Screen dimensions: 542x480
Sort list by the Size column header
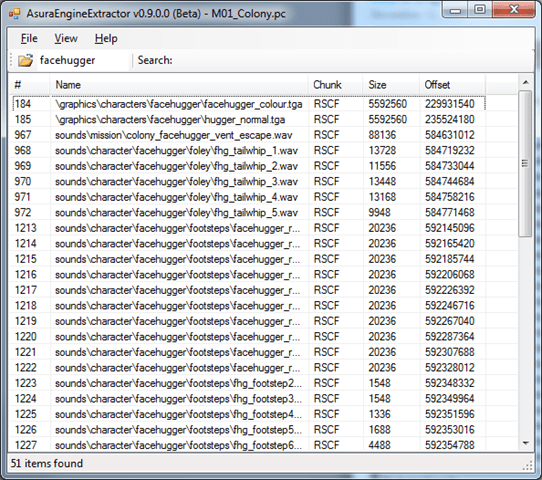tap(391, 85)
